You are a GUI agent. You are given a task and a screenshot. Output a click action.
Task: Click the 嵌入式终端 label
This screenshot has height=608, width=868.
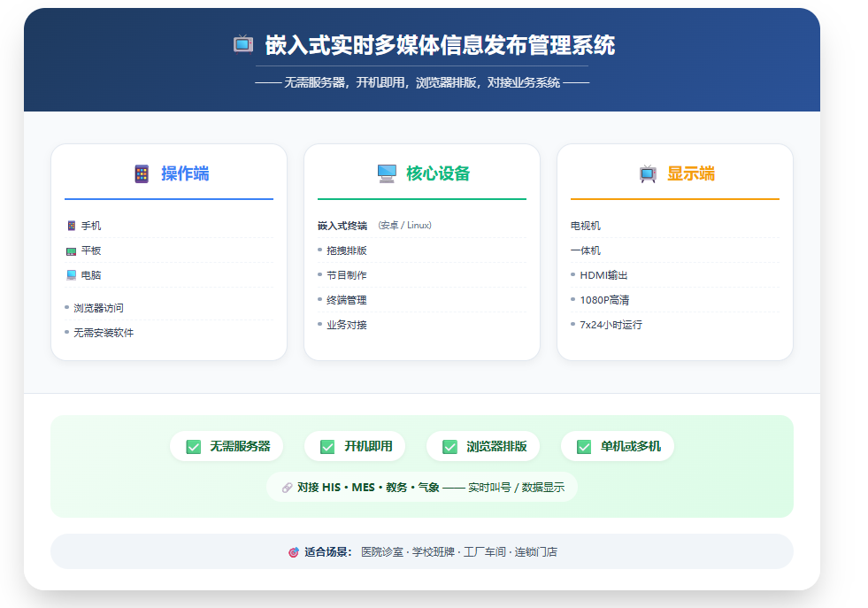(342, 226)
